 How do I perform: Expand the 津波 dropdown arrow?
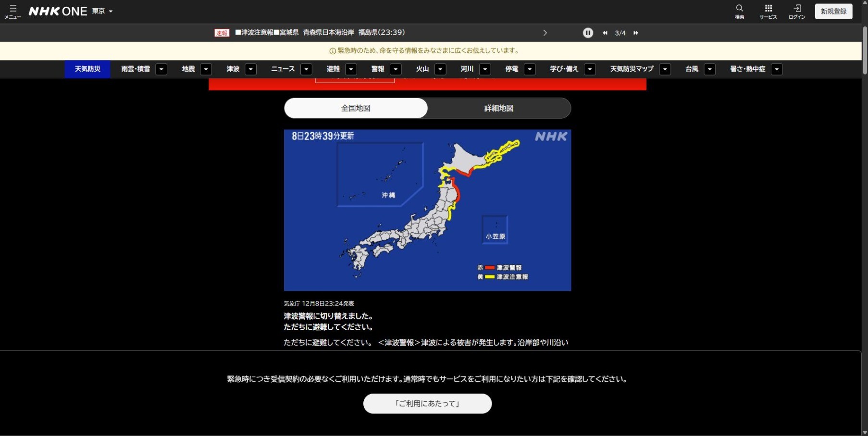pos(251,69)
